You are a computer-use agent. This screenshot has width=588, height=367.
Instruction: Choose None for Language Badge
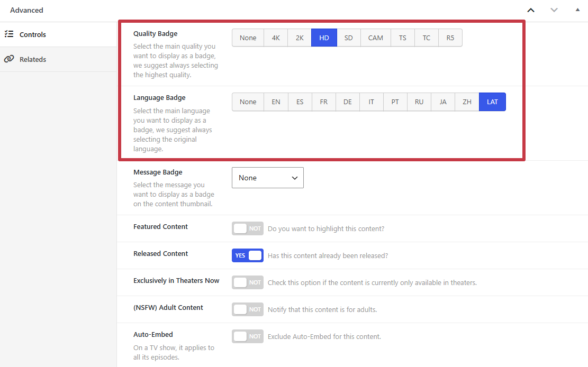(248, 102)
